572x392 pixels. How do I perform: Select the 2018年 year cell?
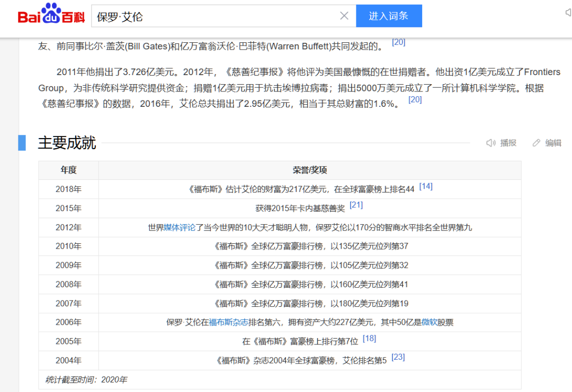pos(68,189)
